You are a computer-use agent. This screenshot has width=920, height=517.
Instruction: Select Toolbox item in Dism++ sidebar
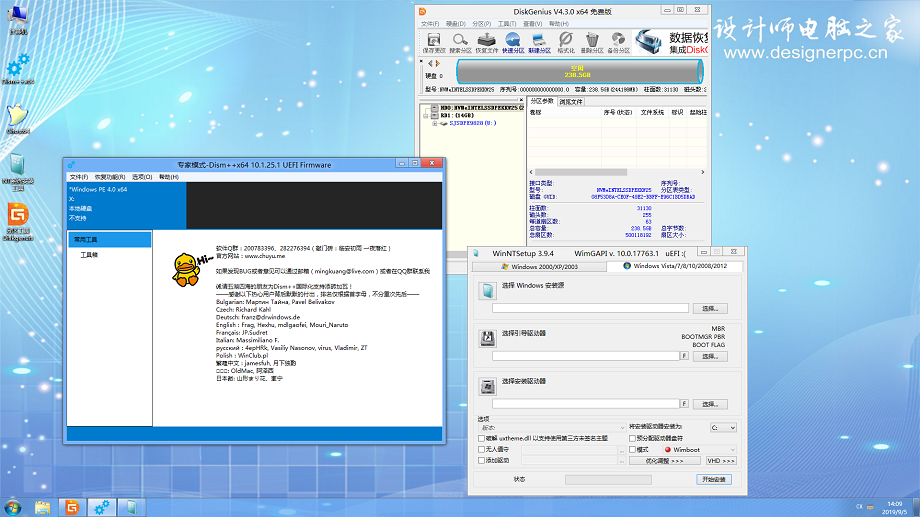click(89, 255)
